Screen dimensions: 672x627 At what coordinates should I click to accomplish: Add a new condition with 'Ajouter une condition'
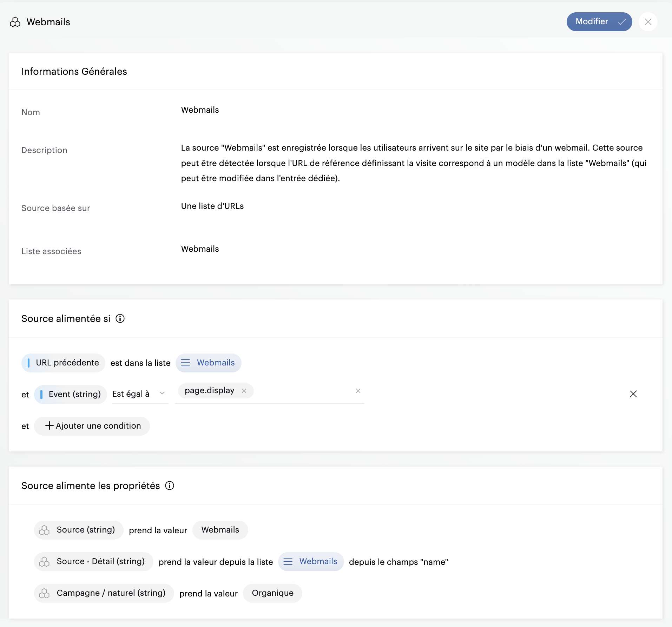[x=92, y=426]
